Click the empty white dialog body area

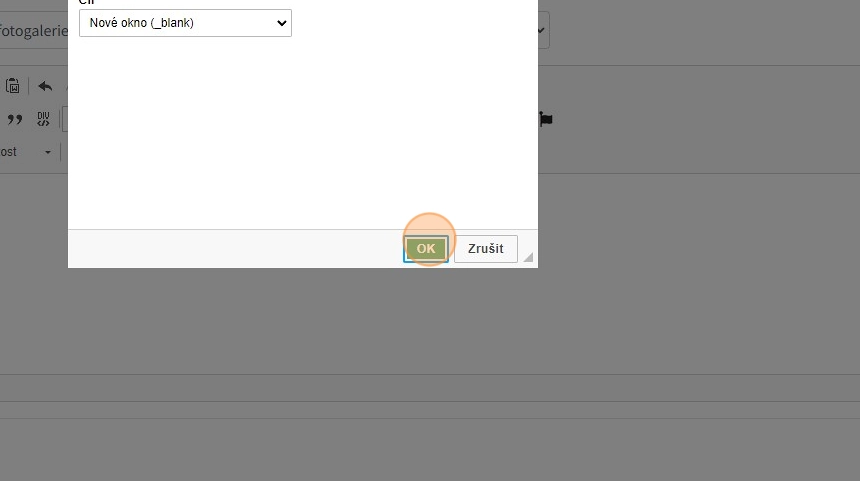303,134
